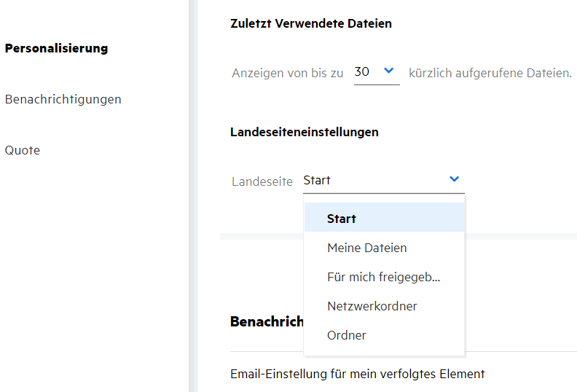Open the Quote sidebar entry
This screenshot has width=577, height=392.
(x=23, y=150)
